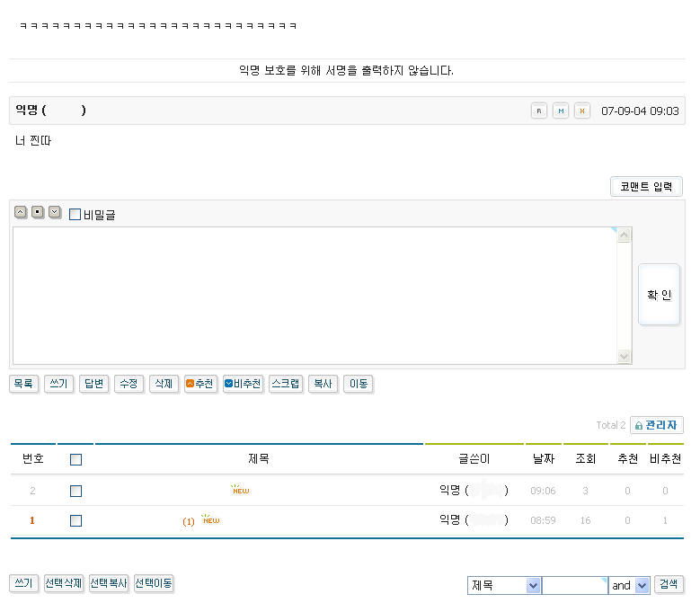Viewport: 700px width, 603px height.
Task: Click the 선택복사 copy selected button
Action: tap(109, 583)
